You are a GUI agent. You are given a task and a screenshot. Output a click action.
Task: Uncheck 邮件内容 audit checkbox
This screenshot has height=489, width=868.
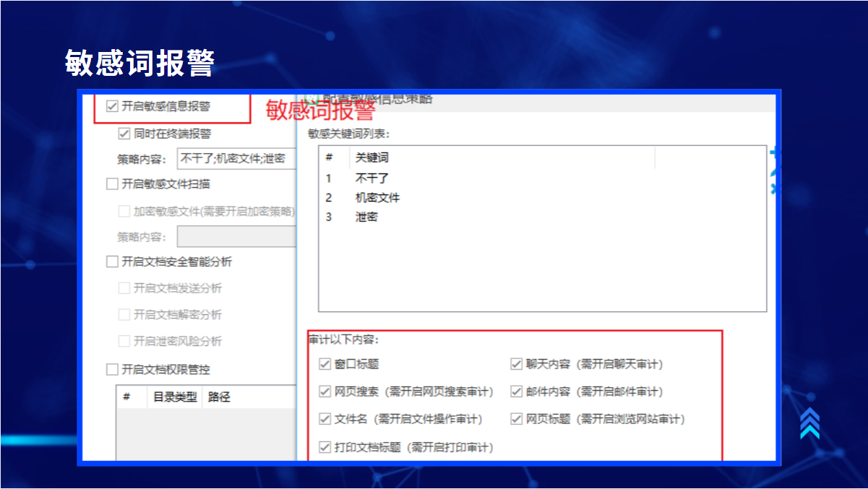pyautogui.click(x=516, y=391)
